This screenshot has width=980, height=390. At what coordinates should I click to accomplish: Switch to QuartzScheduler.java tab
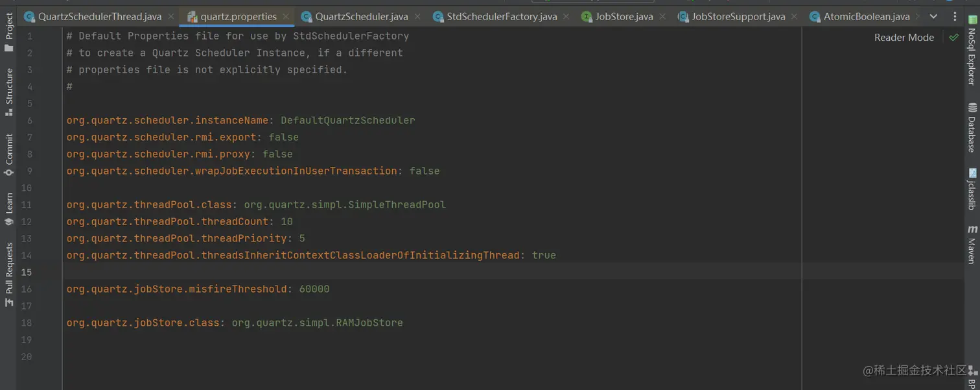click(x=362, y=16)
